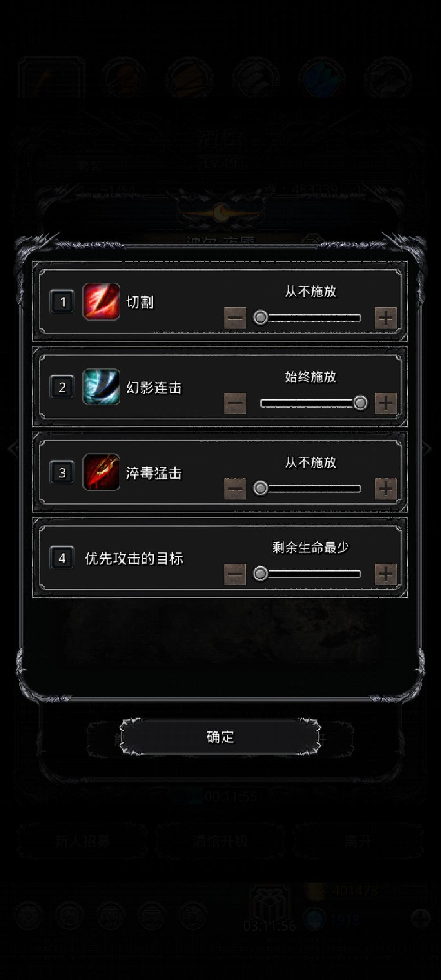Select priority slot number 2
Viewport: 441px width, 980px height.
click(62, 387)
